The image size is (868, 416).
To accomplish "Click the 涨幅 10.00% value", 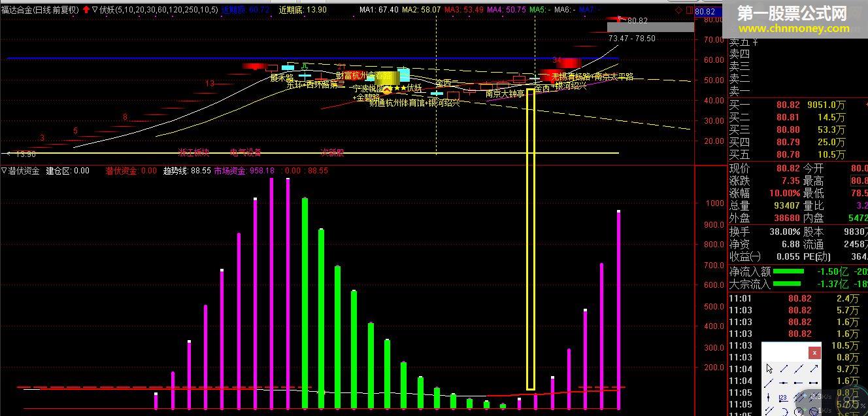I will [x=784, y=194].
